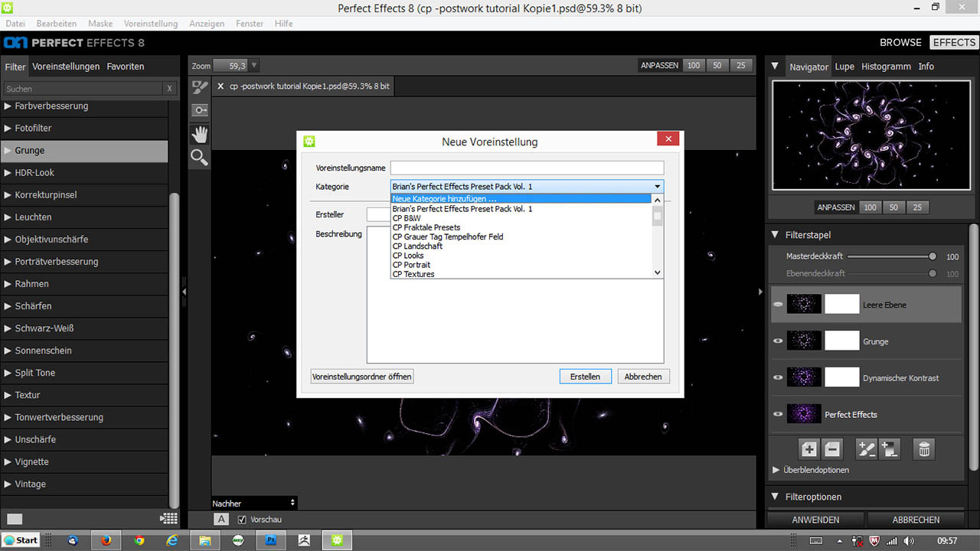Close the cp -postwork tutorial document tab
The height and width of the screenshot is (551, 980).
221,86
